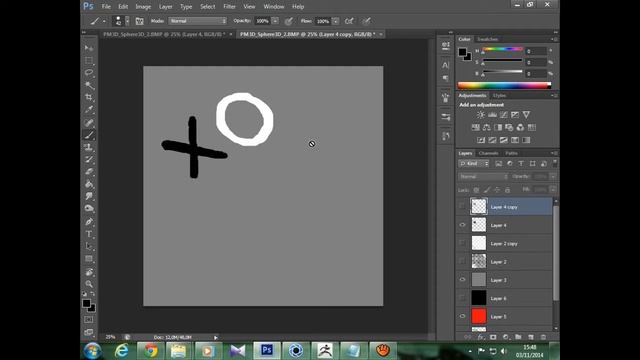Show the hidden Layer 2 copy layer
This screenshot has width=640, height=360.
462,243
